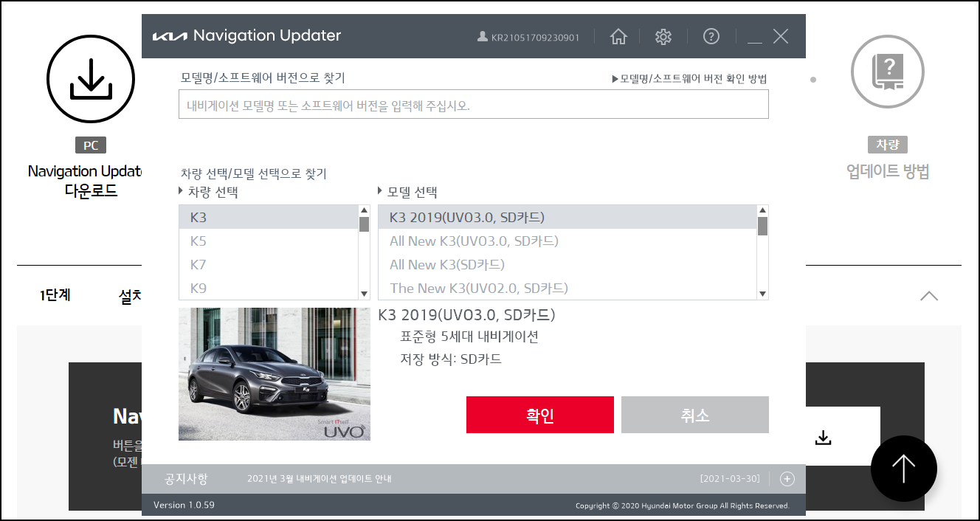Click the Version 1.0.59 label
Viewport: 980px width, 521px height.
(x=184, y=506)
